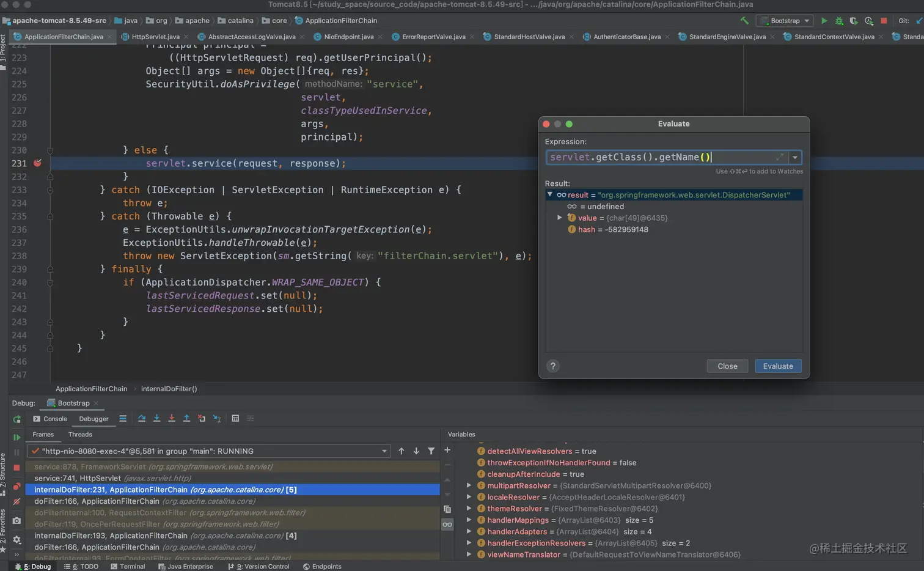This screenshot has width=924, height=571.
Task: Expand the expression editor to multiline
Action: point(780,157)
